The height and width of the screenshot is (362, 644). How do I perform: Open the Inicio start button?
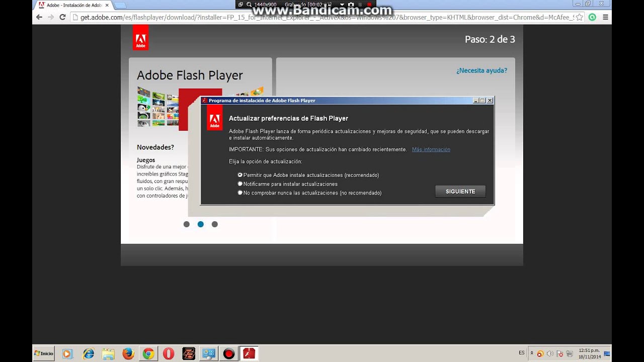click(x=44, y=353)
